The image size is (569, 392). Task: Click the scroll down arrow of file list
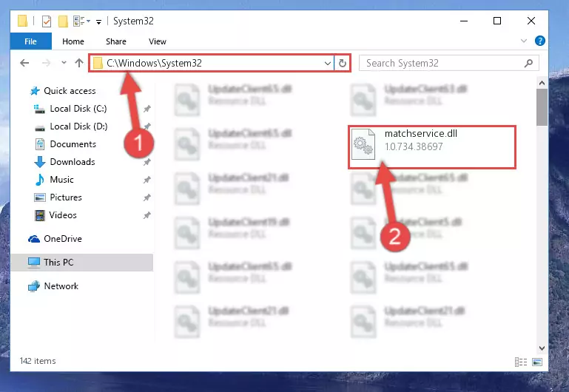click(542, 348)
